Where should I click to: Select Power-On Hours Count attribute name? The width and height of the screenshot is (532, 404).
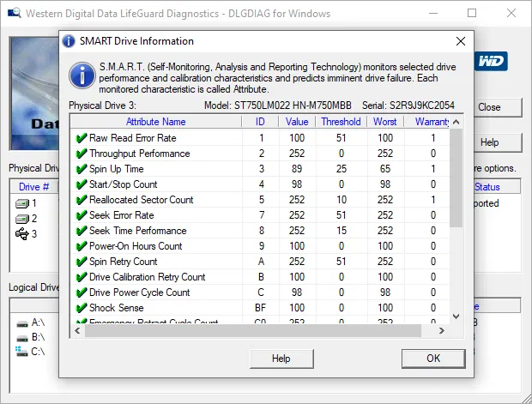(x=136, y=246)
